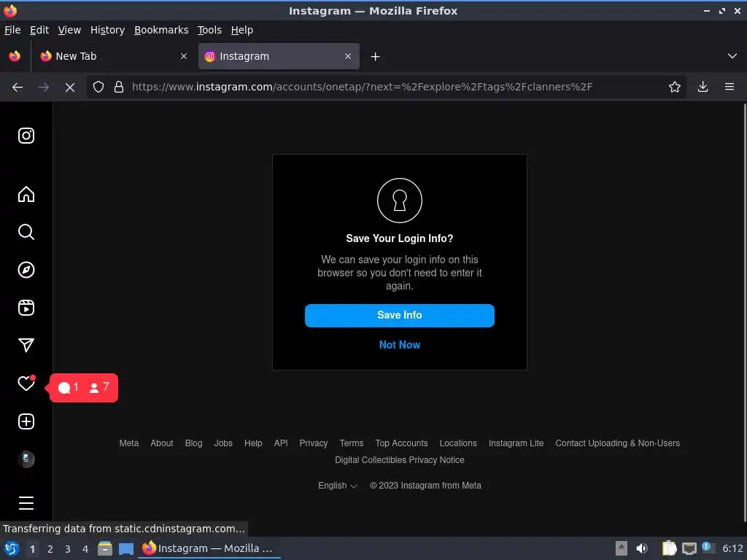
Task: Close the New Tab tab
Action: (184, 56)
